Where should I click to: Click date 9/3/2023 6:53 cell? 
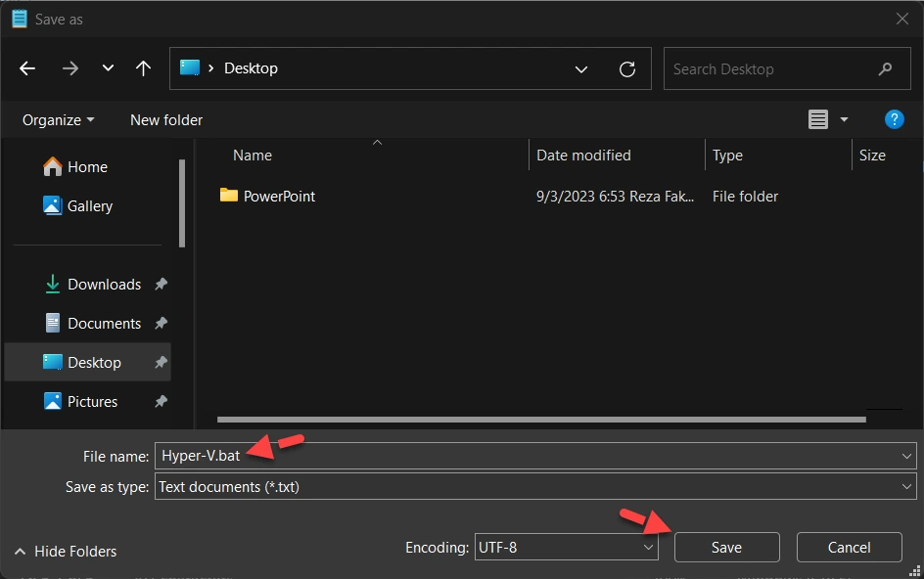(x=615, y=197)
